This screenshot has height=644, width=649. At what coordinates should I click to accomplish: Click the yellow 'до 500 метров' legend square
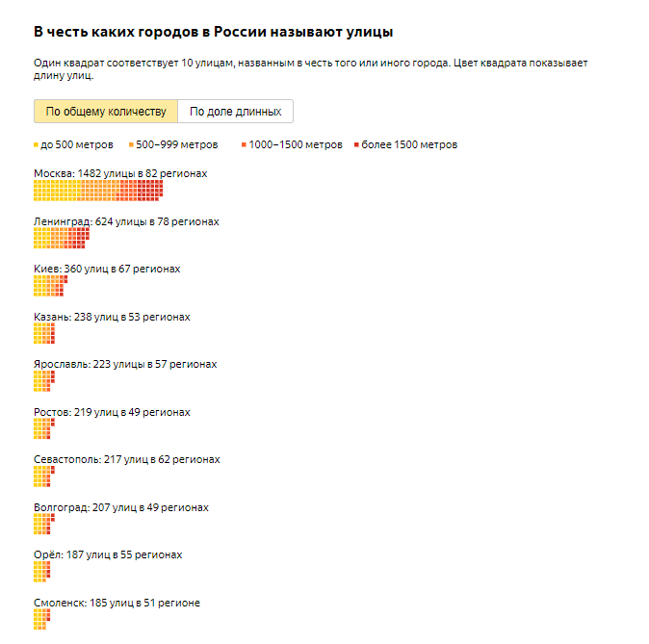coord(37,145)
